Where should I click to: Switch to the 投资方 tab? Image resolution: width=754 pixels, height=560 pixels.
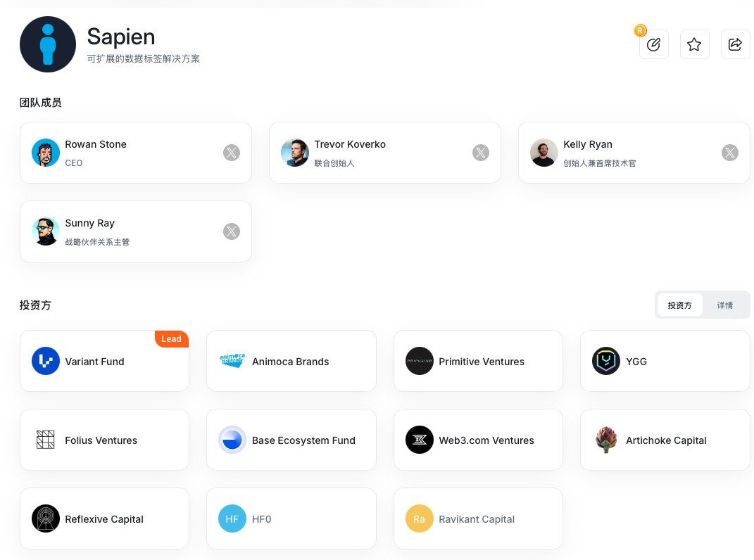tap(679, 305)
